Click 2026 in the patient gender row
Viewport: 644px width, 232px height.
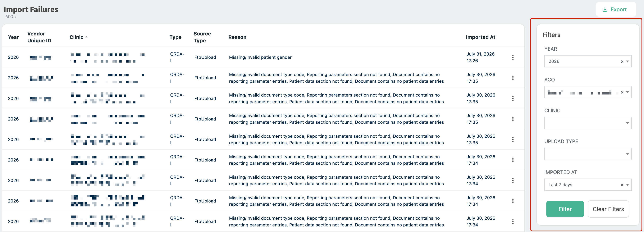(13, 57)
